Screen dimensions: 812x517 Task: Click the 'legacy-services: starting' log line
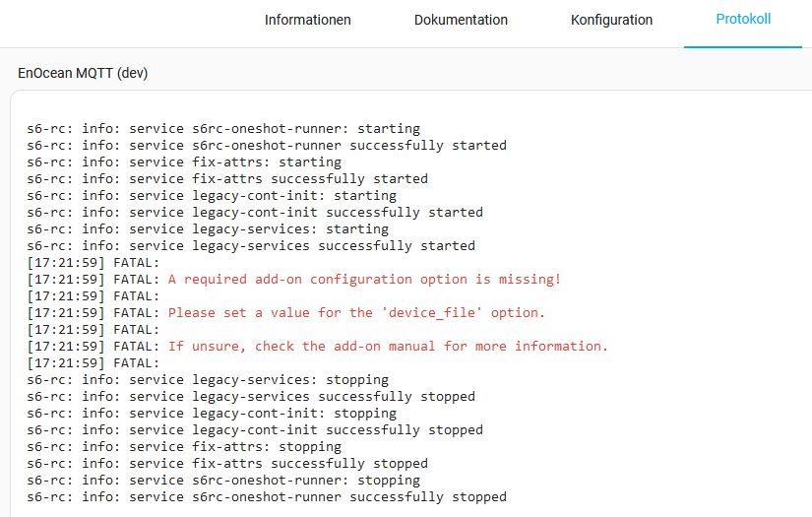point(208,229)
